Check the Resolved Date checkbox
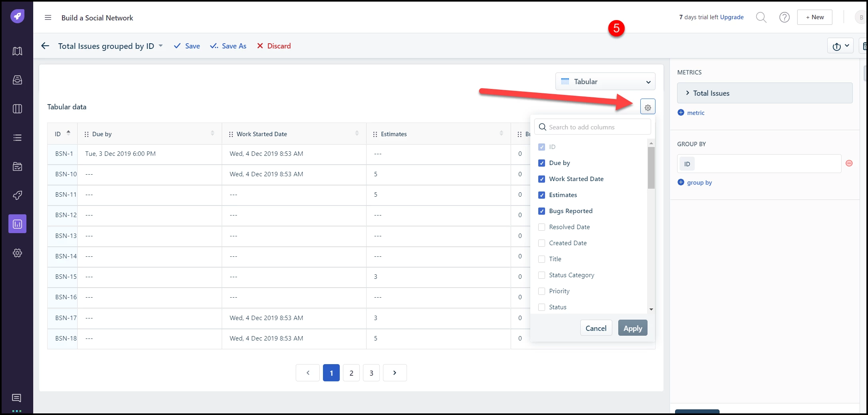868x415 pixels. click(x=541, y=227)
